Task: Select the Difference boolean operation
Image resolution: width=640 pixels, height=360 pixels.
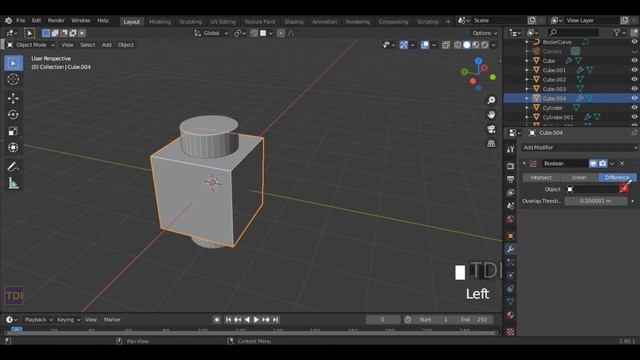Action: [x=617, y=178]
